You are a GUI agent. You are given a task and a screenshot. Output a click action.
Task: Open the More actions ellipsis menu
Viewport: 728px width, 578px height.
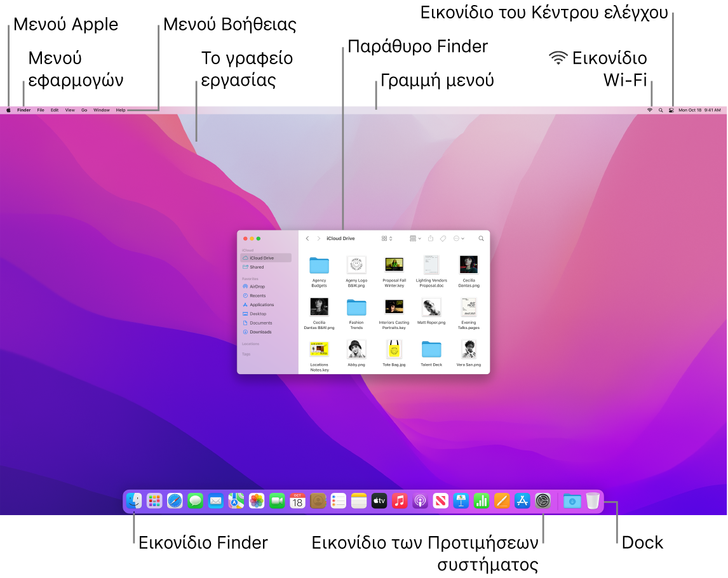tap(459, 238)
